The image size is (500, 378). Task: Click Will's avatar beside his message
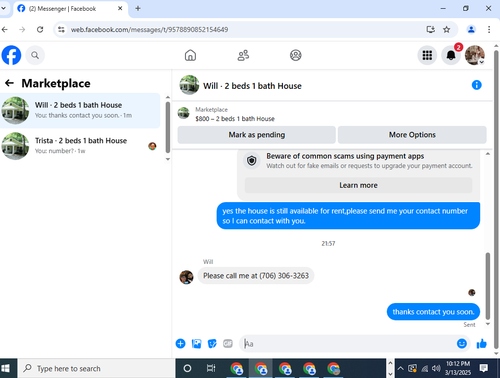click(186, 277)
